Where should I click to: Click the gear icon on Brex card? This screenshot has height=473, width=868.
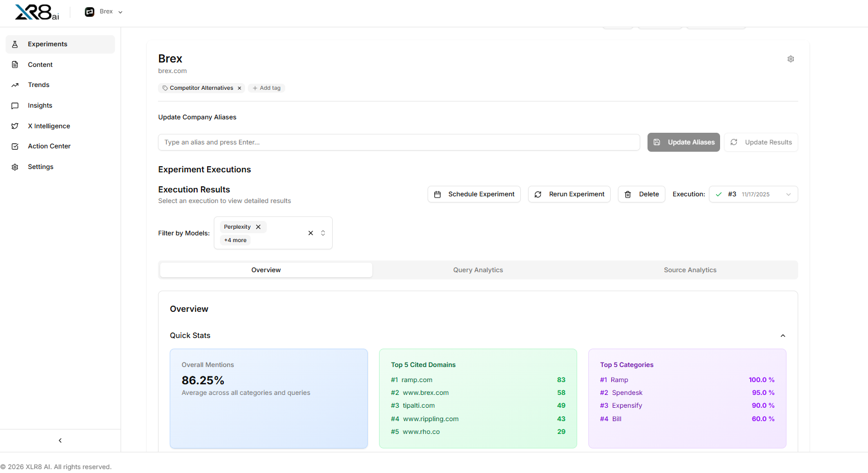pos(790,59)
